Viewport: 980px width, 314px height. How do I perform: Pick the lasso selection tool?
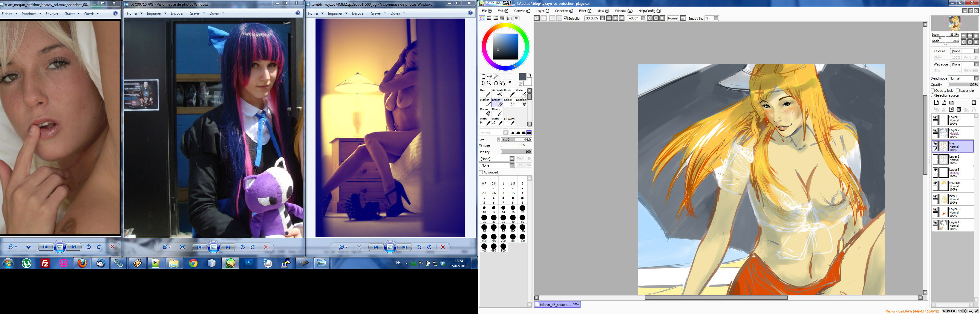(x=489, y=77)
